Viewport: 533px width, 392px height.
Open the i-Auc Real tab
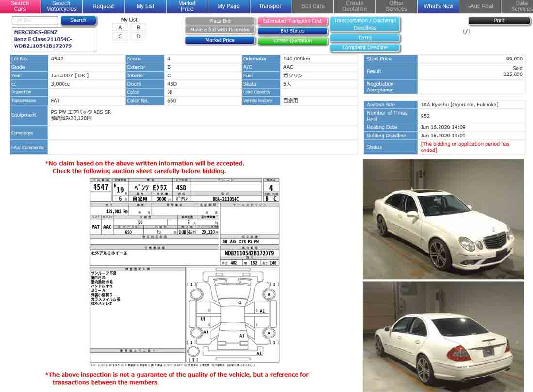pos(480,6)
